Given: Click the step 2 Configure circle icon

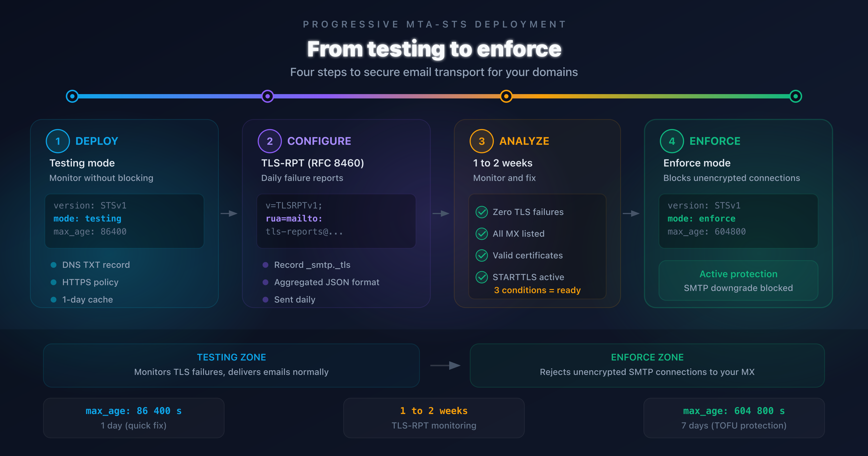Looking at the screenshot, I should click(270, 141).
